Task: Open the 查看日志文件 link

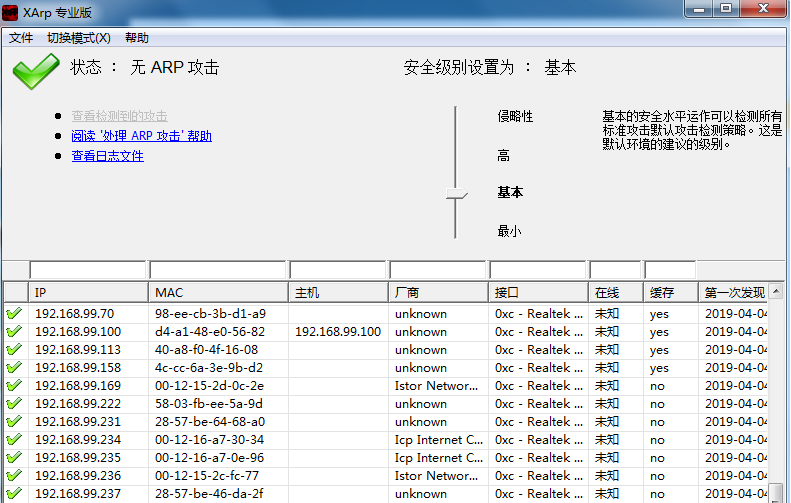Action: (x=107, y=156)
